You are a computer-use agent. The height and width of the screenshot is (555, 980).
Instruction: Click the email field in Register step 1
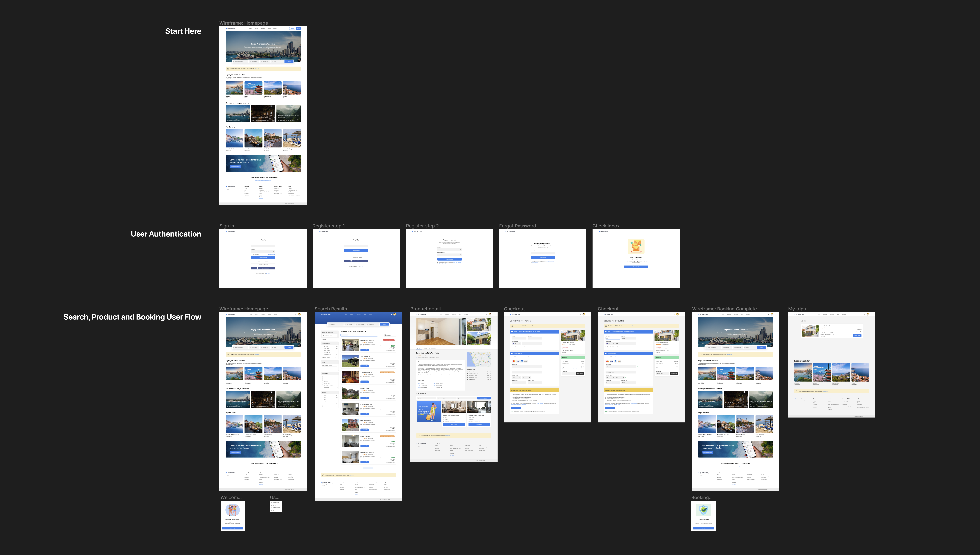[356, 246]
